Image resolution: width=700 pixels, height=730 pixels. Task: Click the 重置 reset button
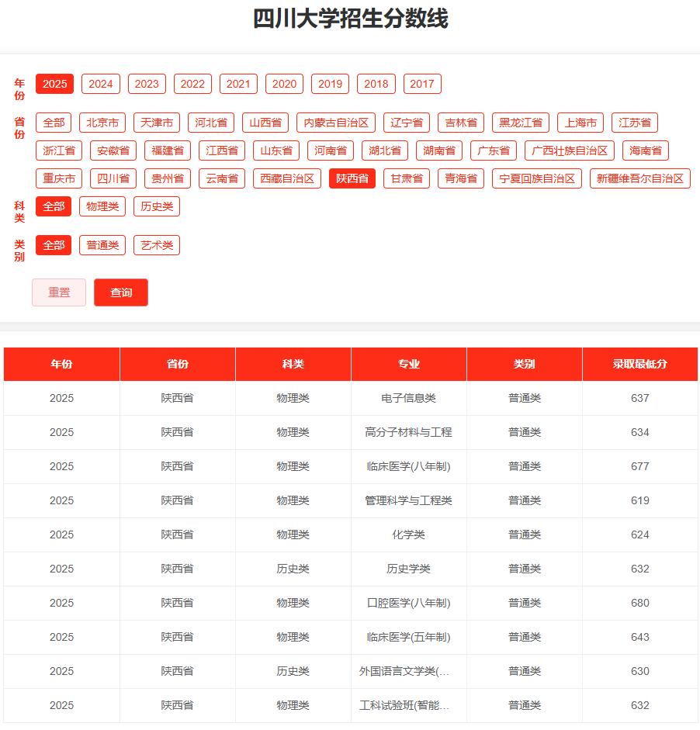coord(59,292)
